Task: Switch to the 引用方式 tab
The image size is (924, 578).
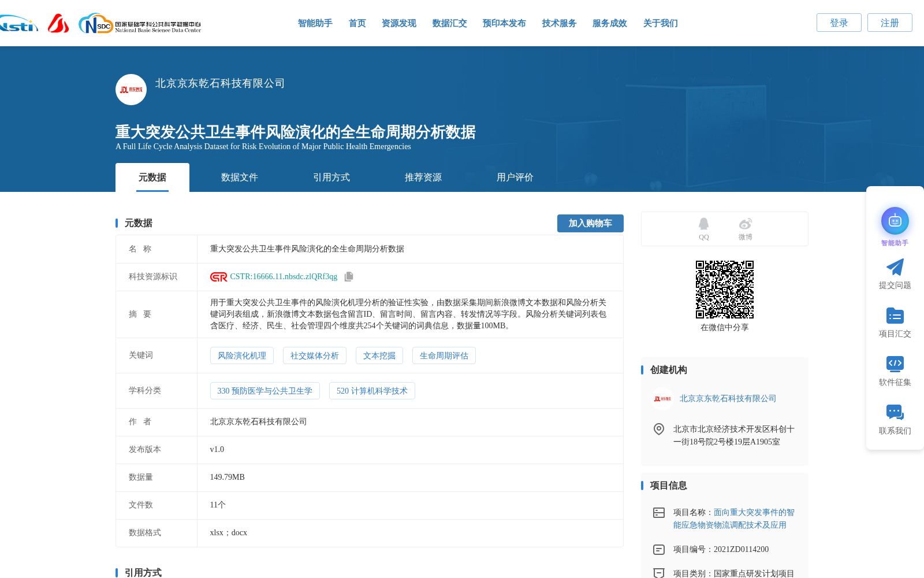Action: (331, 177)
